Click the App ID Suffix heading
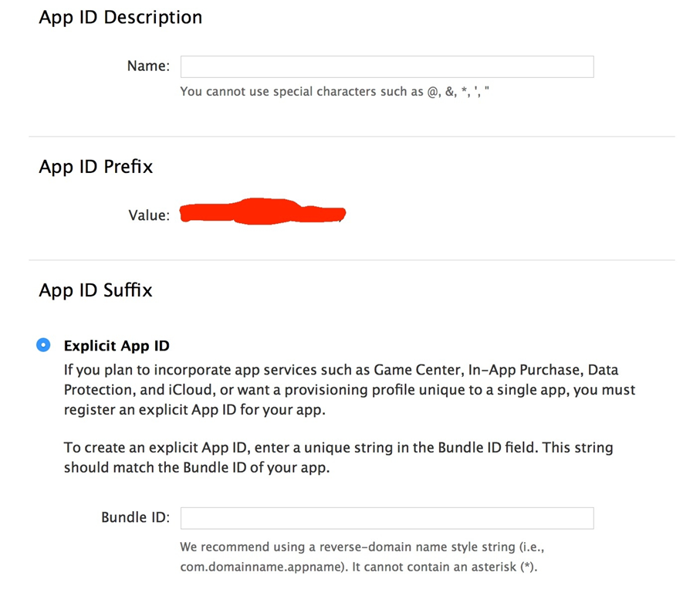Viewport: 700px width, 593px height. coord(96,290)
